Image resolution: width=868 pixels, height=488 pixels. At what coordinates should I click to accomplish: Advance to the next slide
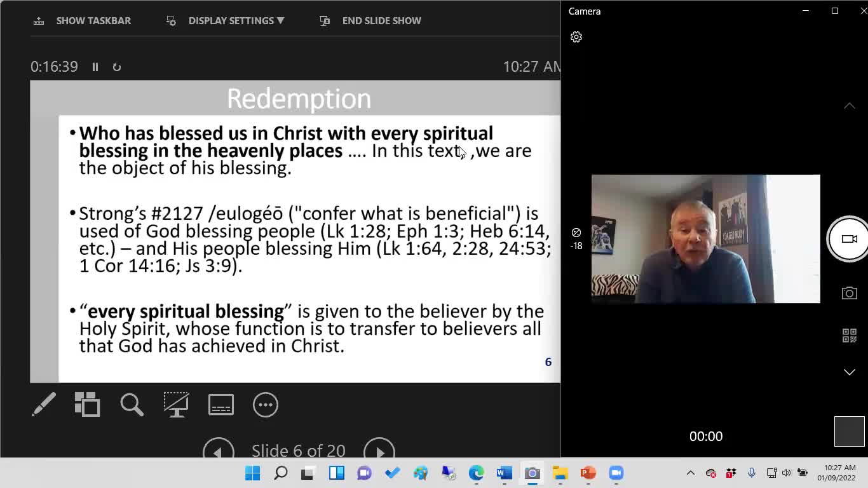click(x=379, y=451)
